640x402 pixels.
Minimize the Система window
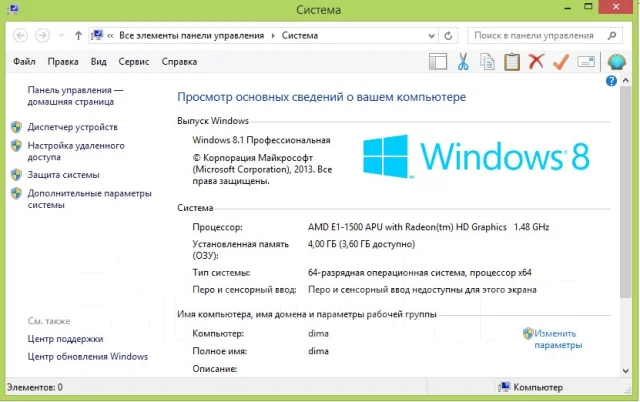tap(567, 7)
